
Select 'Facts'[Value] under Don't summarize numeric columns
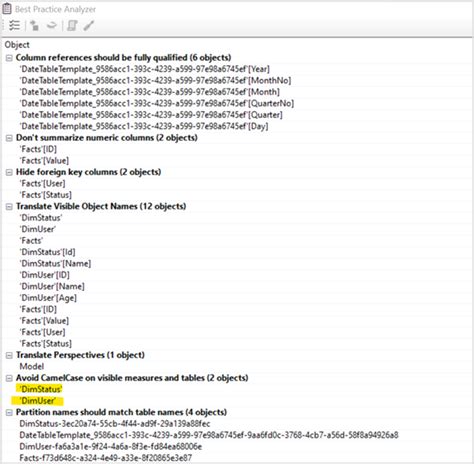[x=44, y=161]
